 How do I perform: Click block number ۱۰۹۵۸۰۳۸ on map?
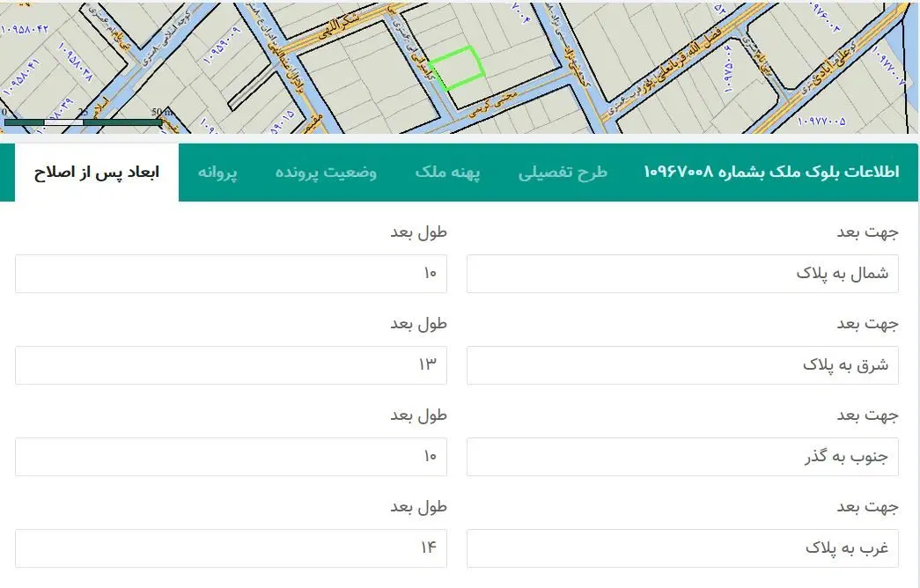point(76,61)
